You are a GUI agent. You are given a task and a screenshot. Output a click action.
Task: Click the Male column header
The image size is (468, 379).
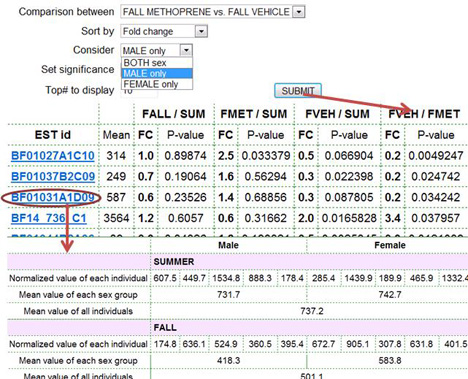(x=228, y=245)
